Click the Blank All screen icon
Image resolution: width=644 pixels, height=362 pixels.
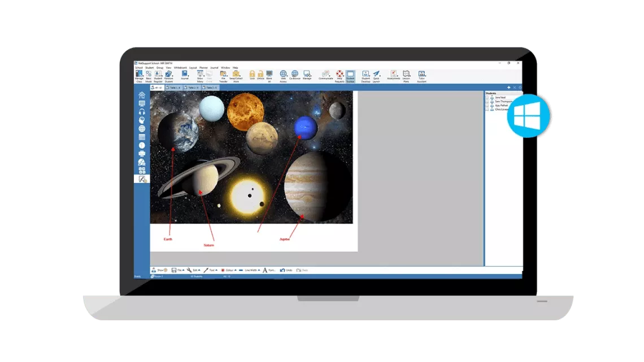269,74
